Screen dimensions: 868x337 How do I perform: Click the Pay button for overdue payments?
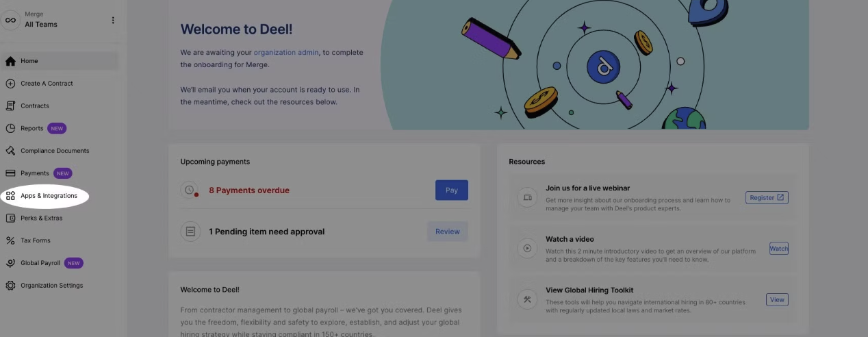pyautogui.click(x=452, y=190)
